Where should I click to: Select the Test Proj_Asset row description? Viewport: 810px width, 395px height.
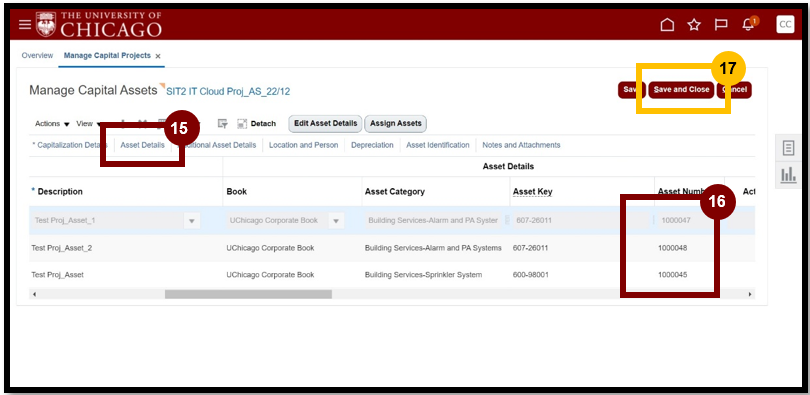57,275
